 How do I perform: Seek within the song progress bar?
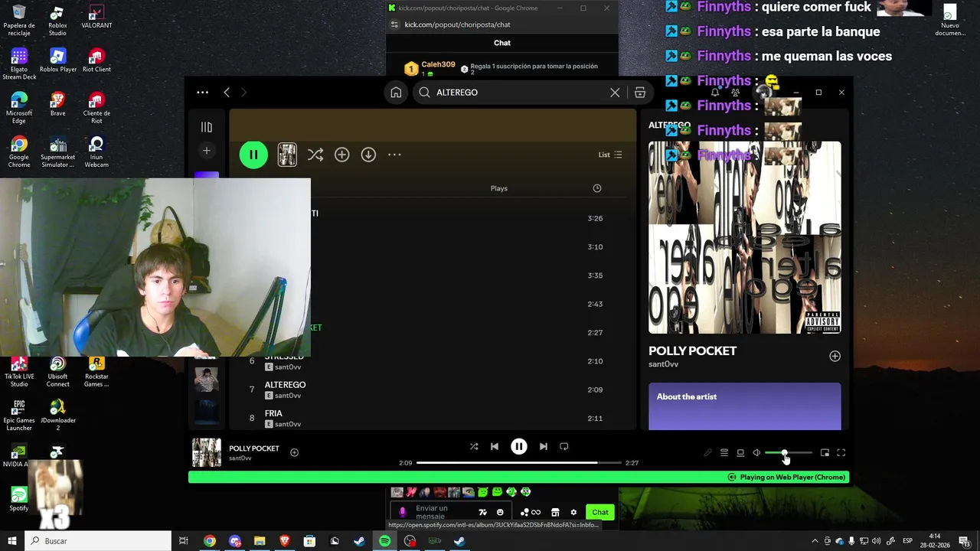[x=518, y=463]
